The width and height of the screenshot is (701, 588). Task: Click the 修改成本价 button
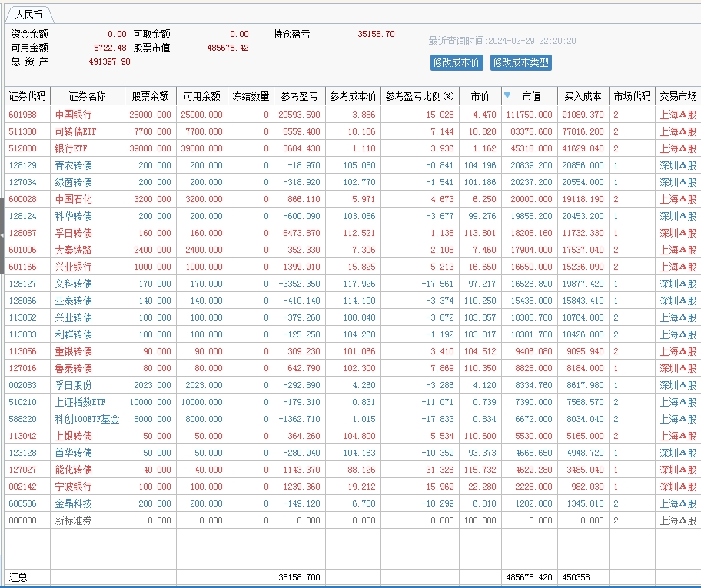457,62
